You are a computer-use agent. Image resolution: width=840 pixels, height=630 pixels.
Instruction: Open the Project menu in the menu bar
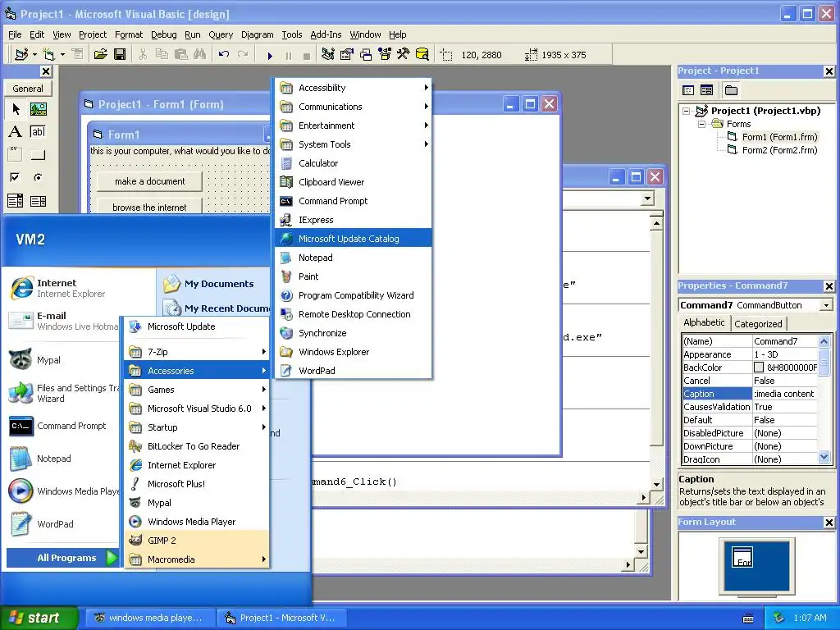pos(93,34)
